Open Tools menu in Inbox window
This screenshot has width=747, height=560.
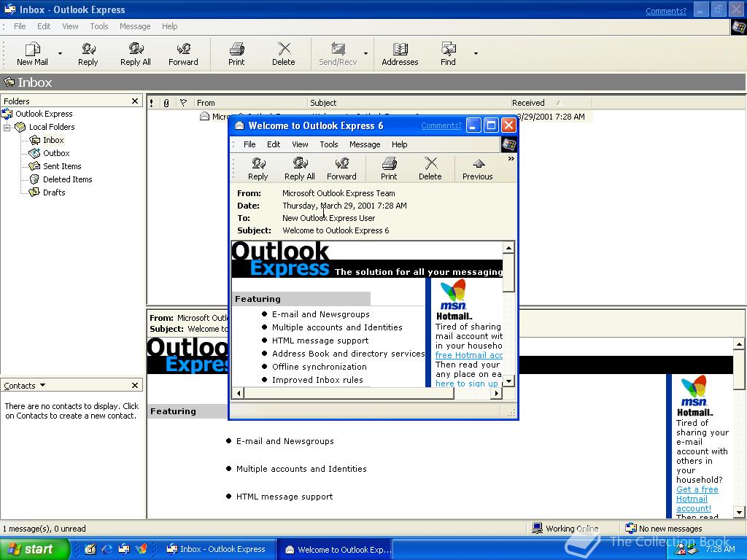(99, 26)
